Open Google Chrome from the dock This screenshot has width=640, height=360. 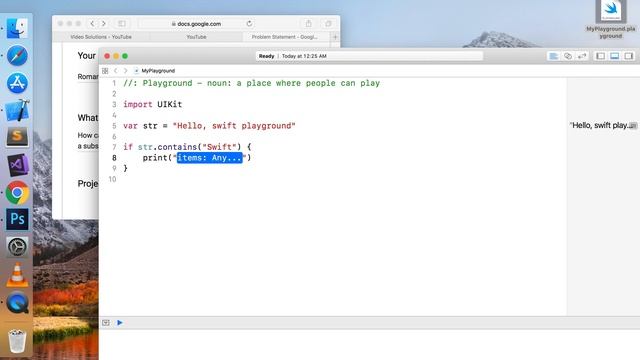(x=17, y=192)
